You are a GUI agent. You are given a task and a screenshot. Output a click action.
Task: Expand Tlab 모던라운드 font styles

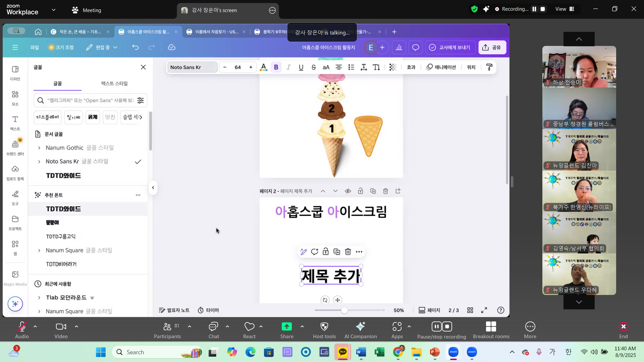(39, 298)
